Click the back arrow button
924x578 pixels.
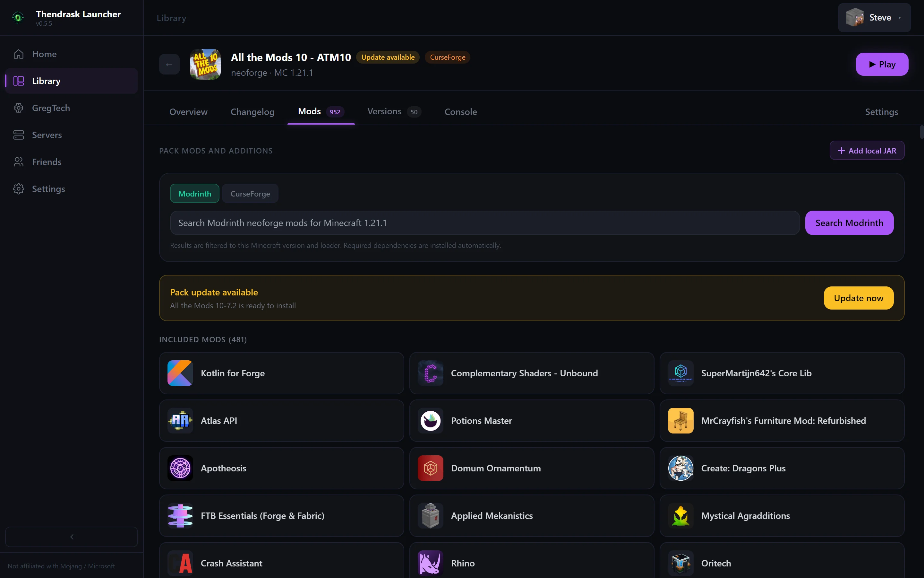coord(169,64)
